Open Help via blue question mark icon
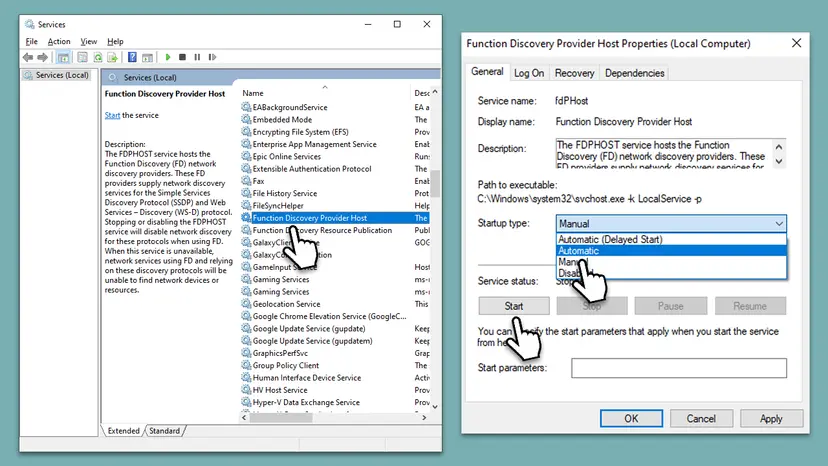This screenshot has width=828, height=466. pyautogui.click(x=132, y=57)
